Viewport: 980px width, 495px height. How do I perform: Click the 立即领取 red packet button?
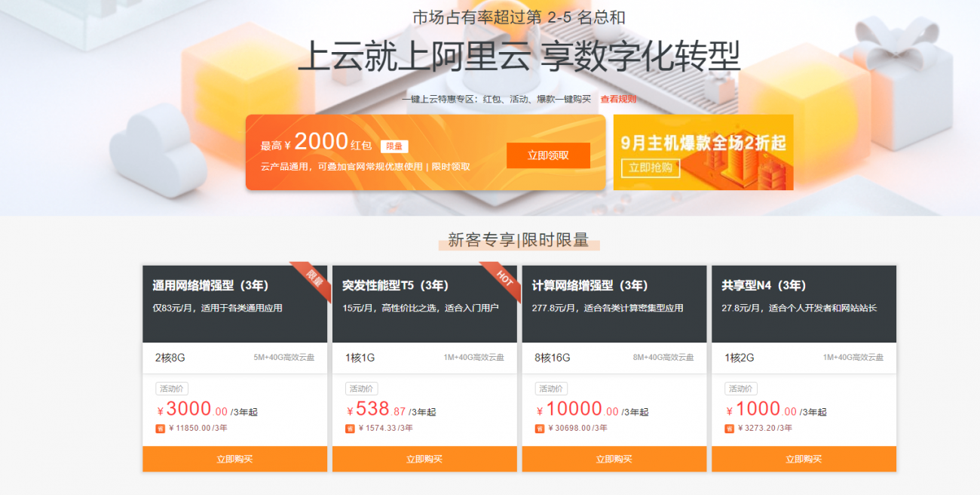(x=548, y=155)
